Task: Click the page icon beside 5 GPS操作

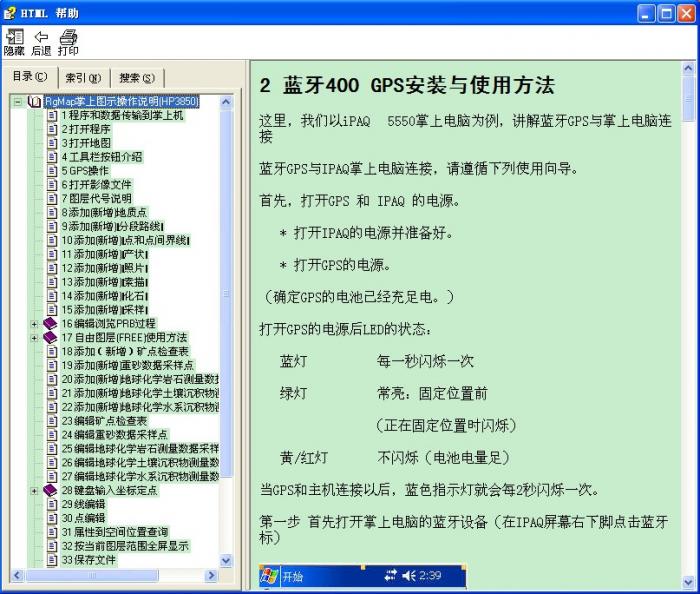Action: click(52, 171)
